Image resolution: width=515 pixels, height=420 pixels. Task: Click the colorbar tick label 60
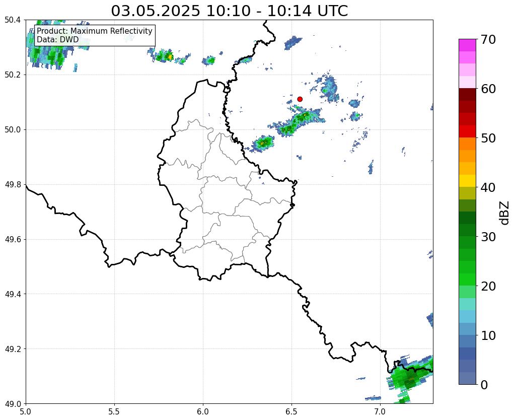(x=488, y=89)
